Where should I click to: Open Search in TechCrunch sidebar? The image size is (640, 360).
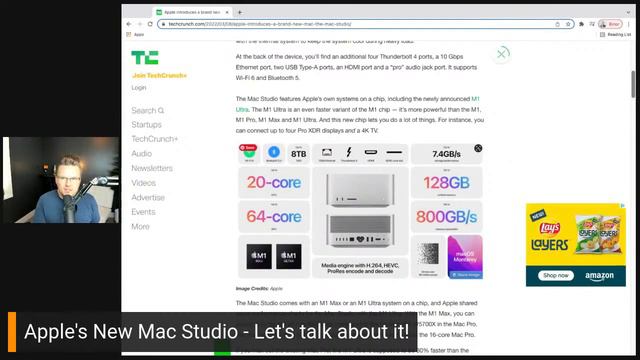click(148, 111)
